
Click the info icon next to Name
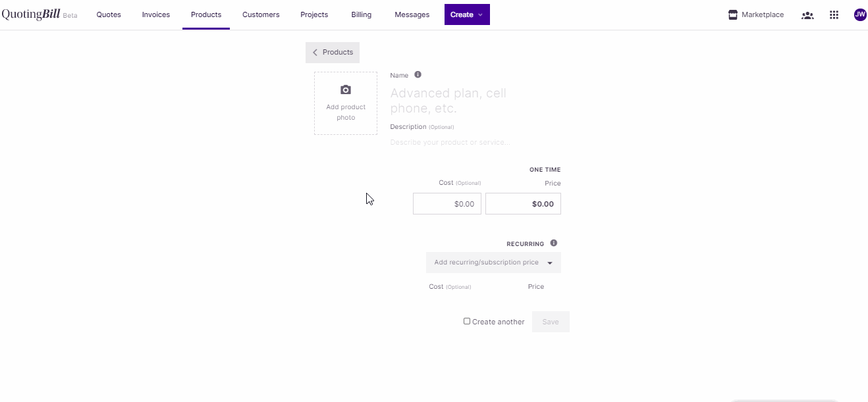[418, 75]
